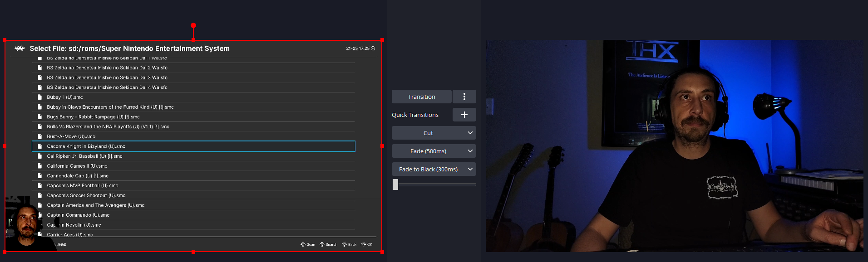Select 'Capcom's Soccer Shootout (U).smc'
The width and height of the screenshot is (868, 262).
(x=193, y=195)
